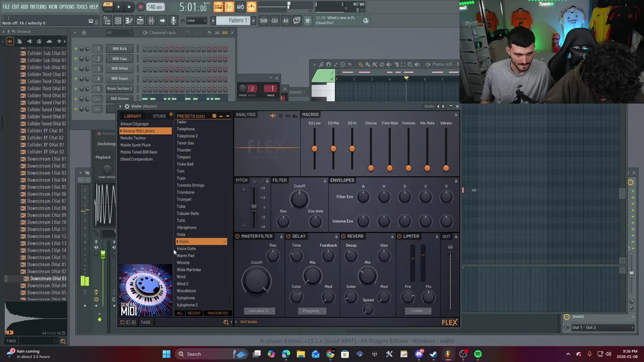Toggle the Reverb power button
This screenshot has height=362, width=644.
pos(343,236)
